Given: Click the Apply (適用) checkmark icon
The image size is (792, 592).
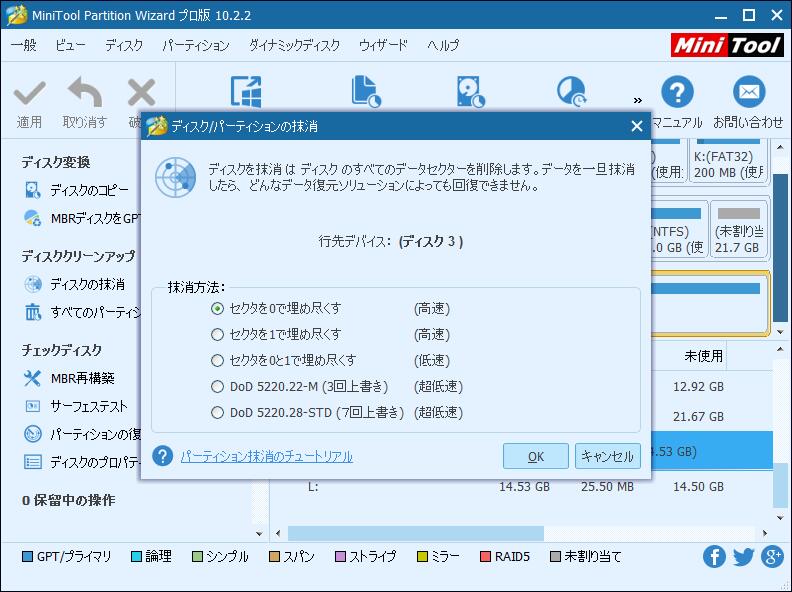Looking at the screenshot, I should [x=29, y=93].
